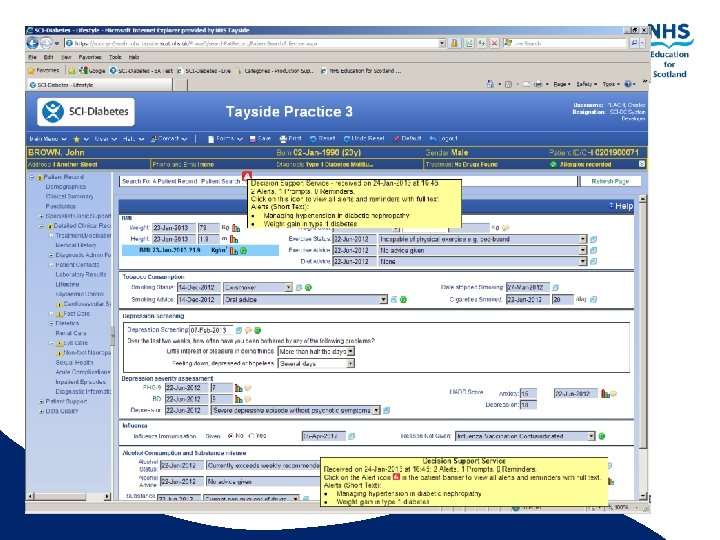Open Clinical Summary in the patient tree
The image size is (720, 540).
[69, 197]
